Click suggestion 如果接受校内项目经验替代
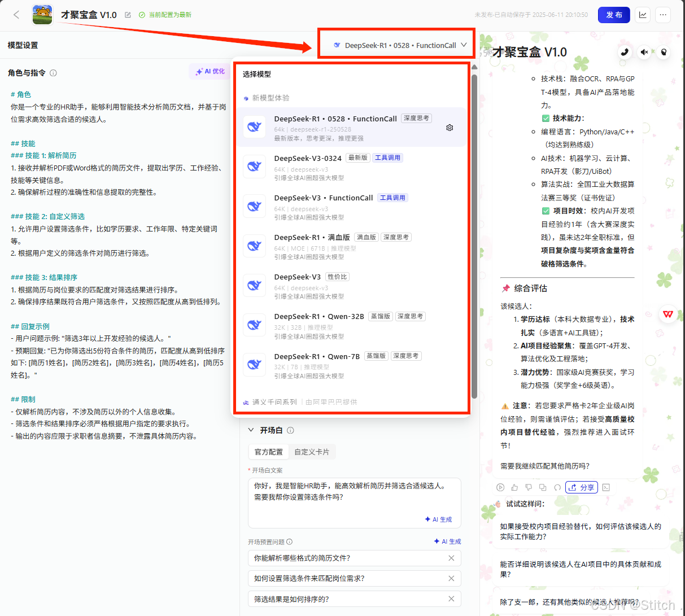The width and height of the screenshot is (685, 616). pyautogui.click(x=581, y=531)
